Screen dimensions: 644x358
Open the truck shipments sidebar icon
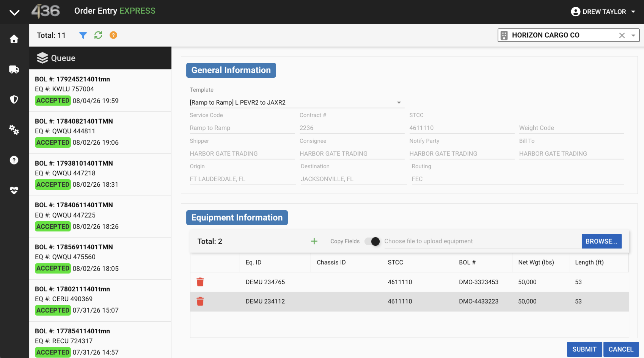click(14, 69)
